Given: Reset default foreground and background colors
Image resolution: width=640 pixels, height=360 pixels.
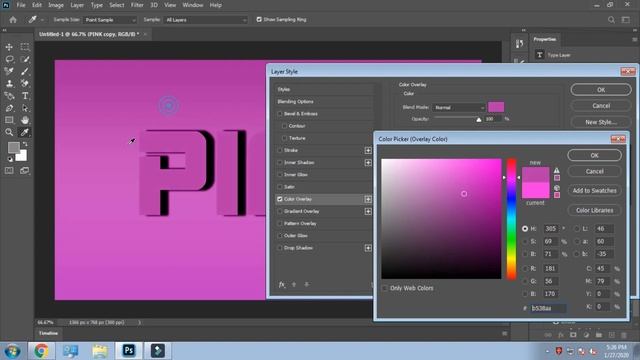Looking at the screenshot, I should pyautogui.click(x=10, y=159).
